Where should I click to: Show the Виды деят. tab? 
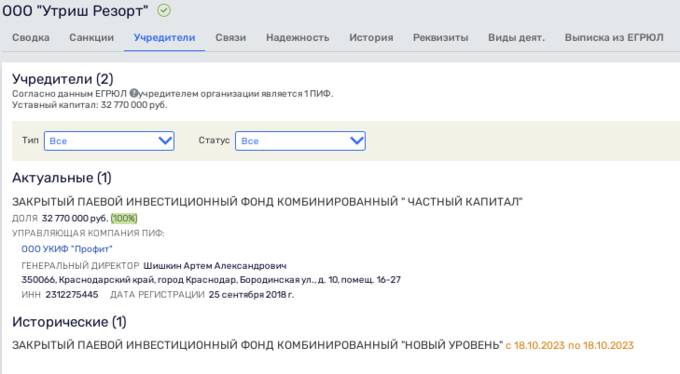point(517,38)
